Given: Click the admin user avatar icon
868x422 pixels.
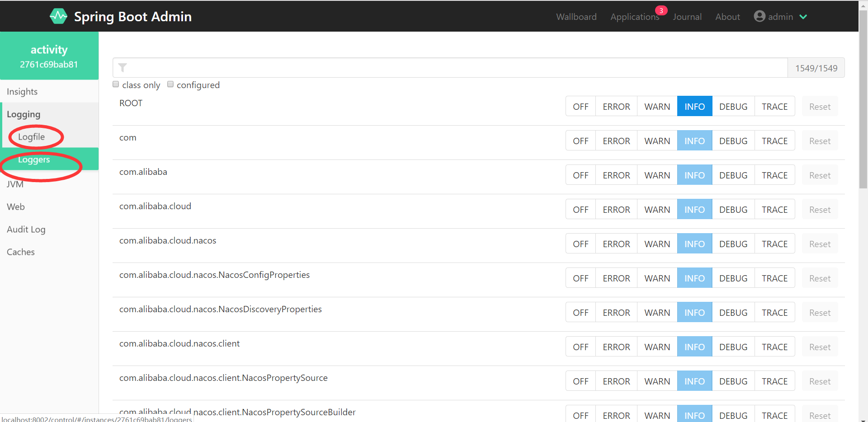Looking at the screenshot, I should point(759,16).
